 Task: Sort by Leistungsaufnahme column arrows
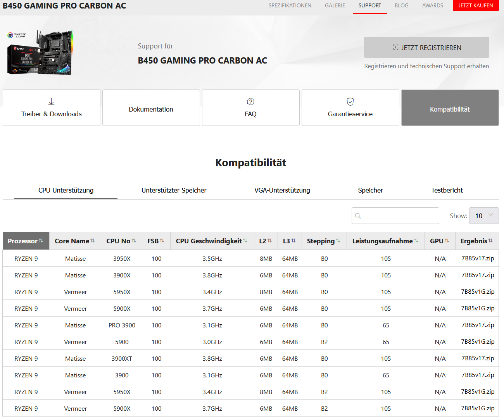(416, 241)
